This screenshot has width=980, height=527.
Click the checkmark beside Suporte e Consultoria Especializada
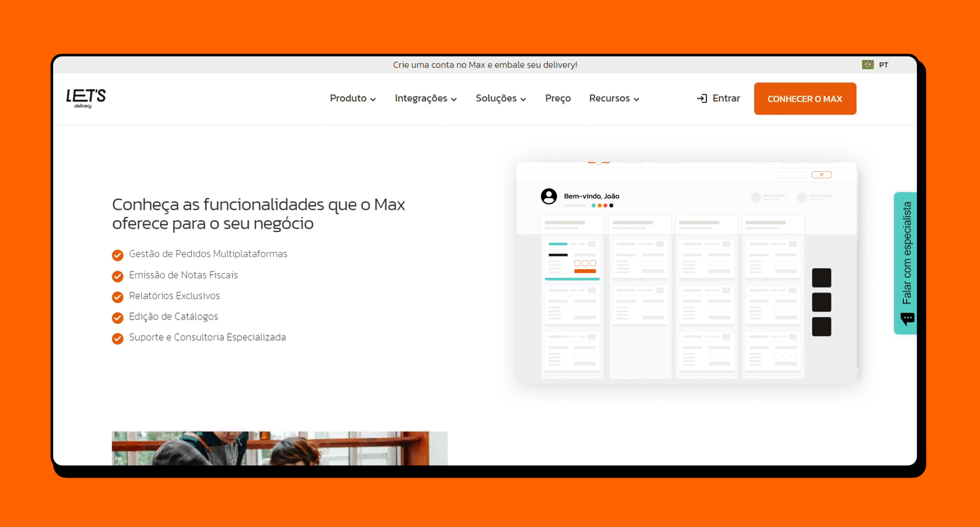tap(117, 339)
